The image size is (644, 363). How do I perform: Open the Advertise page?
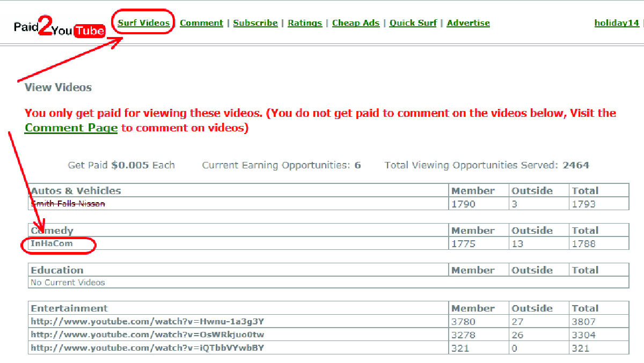tap(468, 23)
